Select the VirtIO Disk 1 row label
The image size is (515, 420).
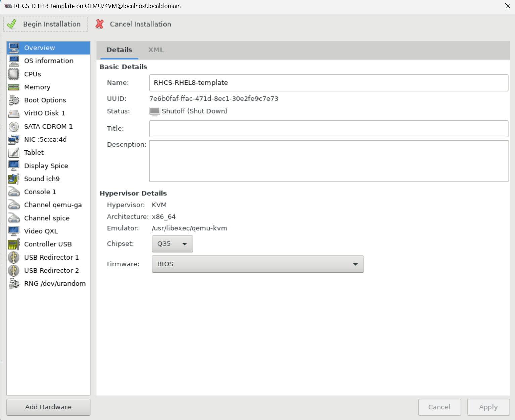click(45, 113)
